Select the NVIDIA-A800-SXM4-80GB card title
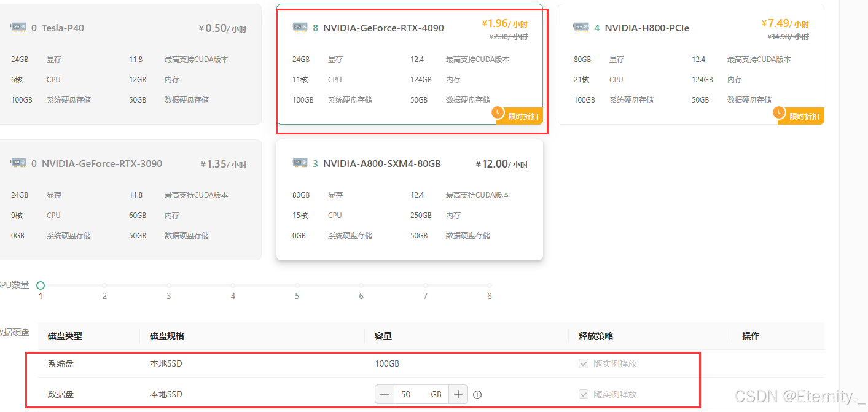Image resolution: width=868 pixels, height=412 pixels. click(382, 164)
